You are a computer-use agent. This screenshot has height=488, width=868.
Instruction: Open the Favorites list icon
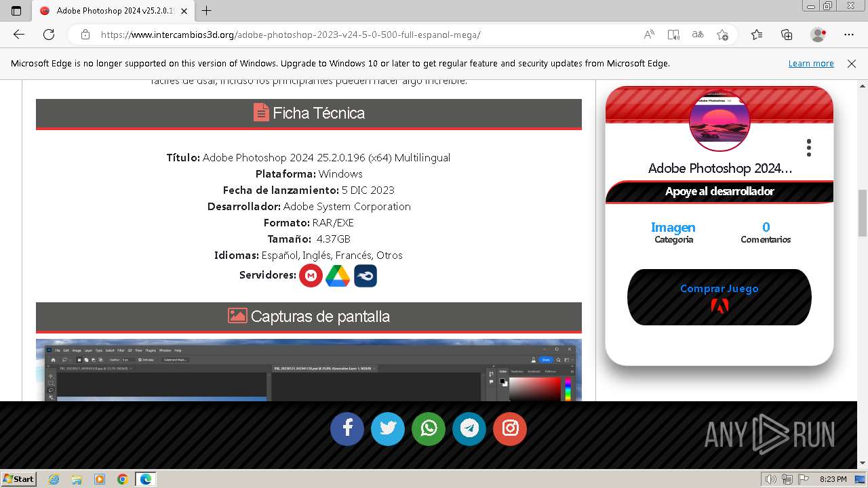757,35
